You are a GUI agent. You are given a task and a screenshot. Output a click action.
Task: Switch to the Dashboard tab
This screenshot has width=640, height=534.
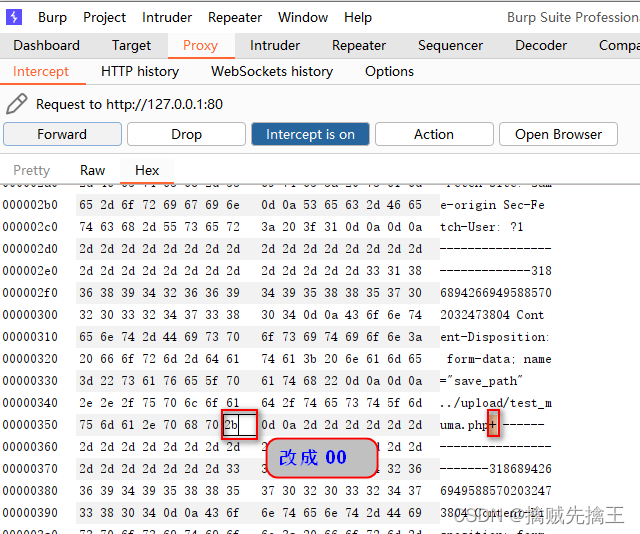pos(47,45)
